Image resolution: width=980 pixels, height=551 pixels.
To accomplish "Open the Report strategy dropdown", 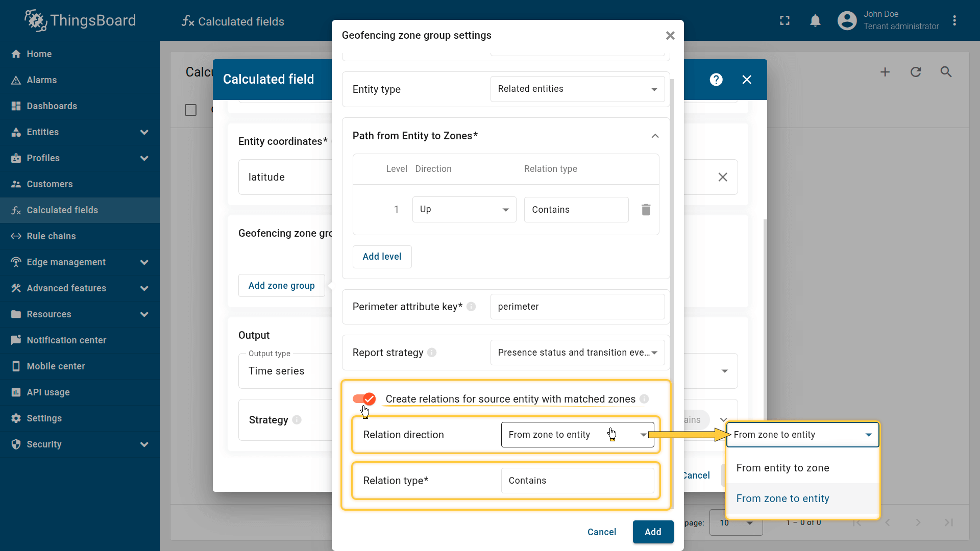I will [577, 353].
